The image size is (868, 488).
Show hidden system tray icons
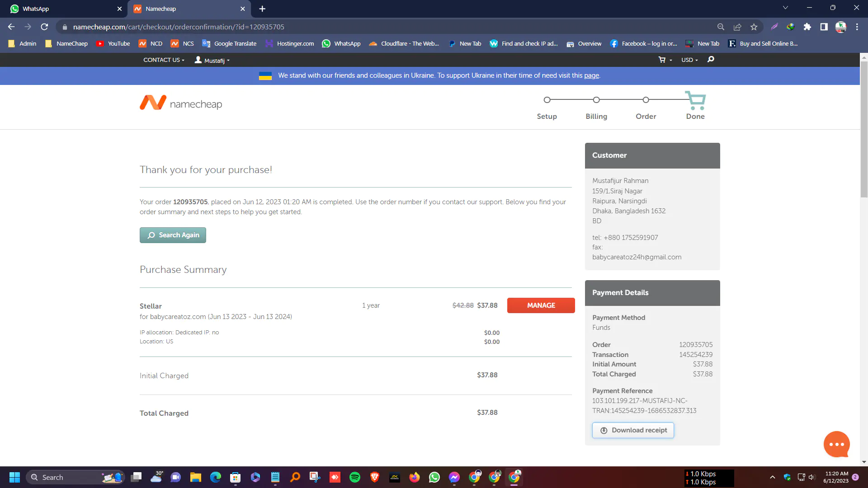click(772, 477)
